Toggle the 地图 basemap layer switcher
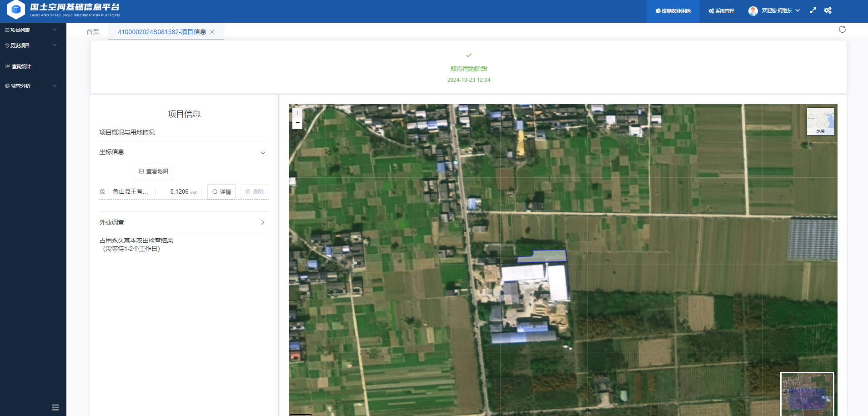 pos(820,121)
